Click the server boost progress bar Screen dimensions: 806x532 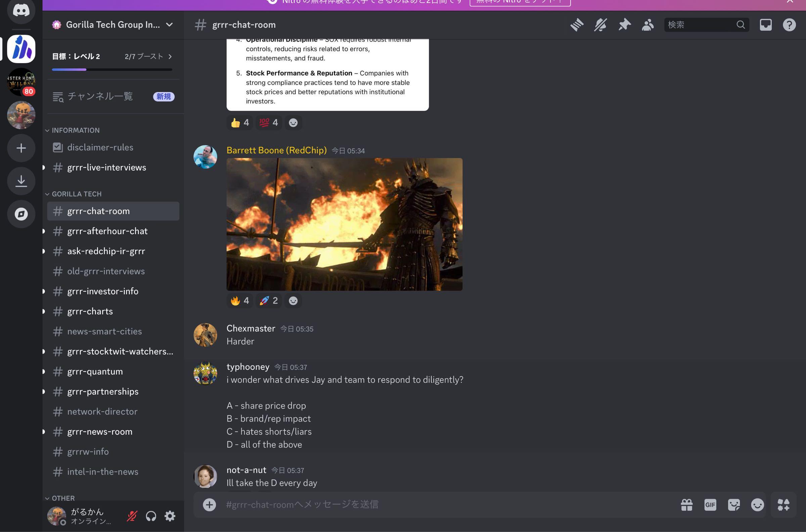coord(112,69)
